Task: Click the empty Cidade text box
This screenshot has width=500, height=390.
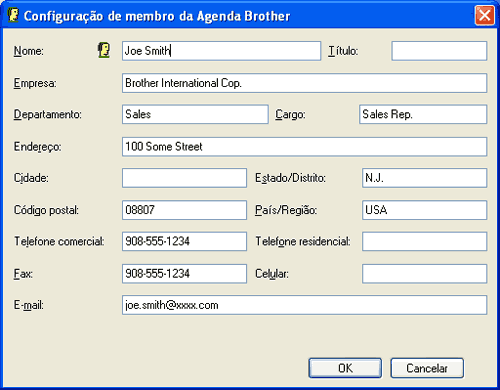Action: 184,178
